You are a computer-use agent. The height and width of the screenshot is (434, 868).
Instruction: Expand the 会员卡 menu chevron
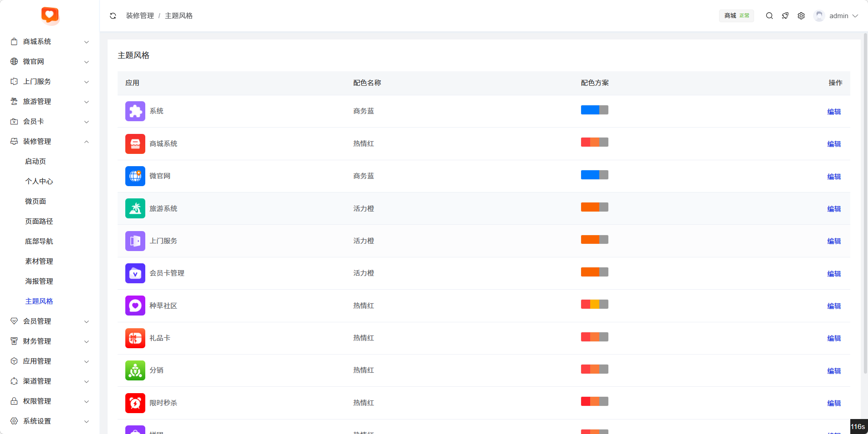point(86,122)
